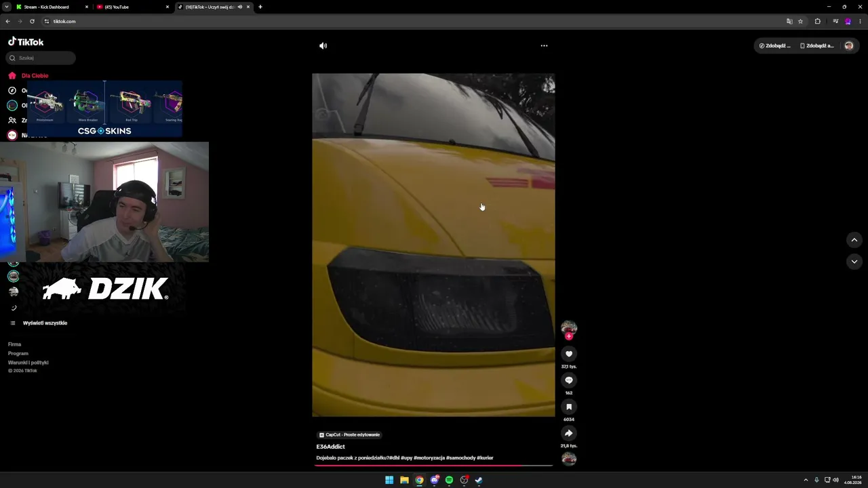This screenshot has width=868, height=488.
Task: Open the spinning sound disc thumbnail
Action: pyautogui.click(x=569, y=459)
